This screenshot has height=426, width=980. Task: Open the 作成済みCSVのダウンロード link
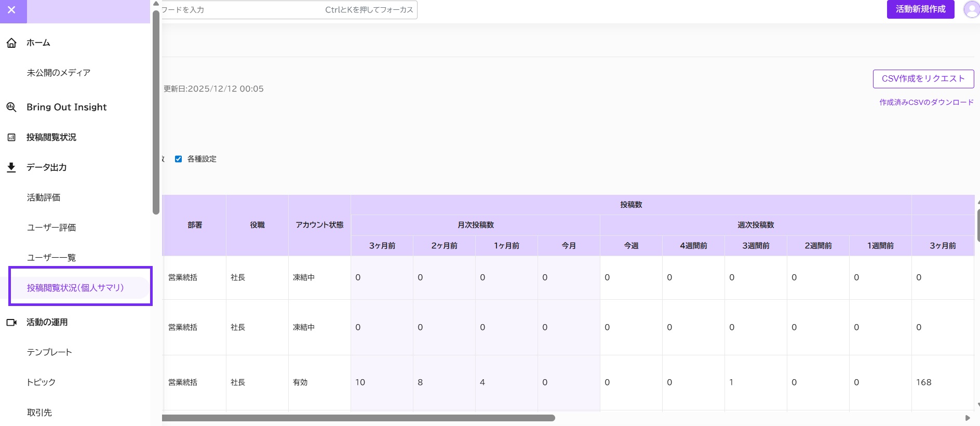[927, 102]
